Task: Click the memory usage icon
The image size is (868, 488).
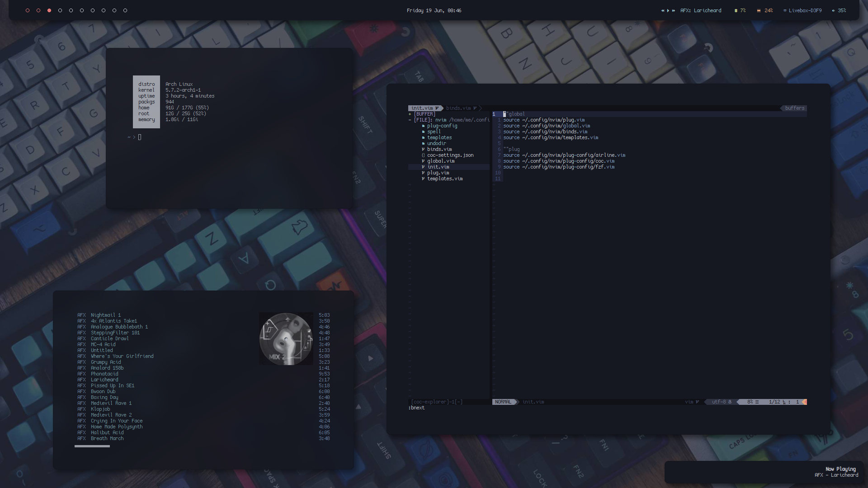Action: tap(759, 10)
